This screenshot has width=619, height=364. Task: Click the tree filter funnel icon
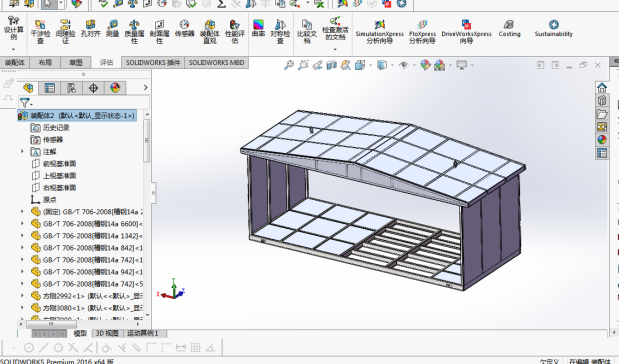pyautogui.click(x=24, y=103)
